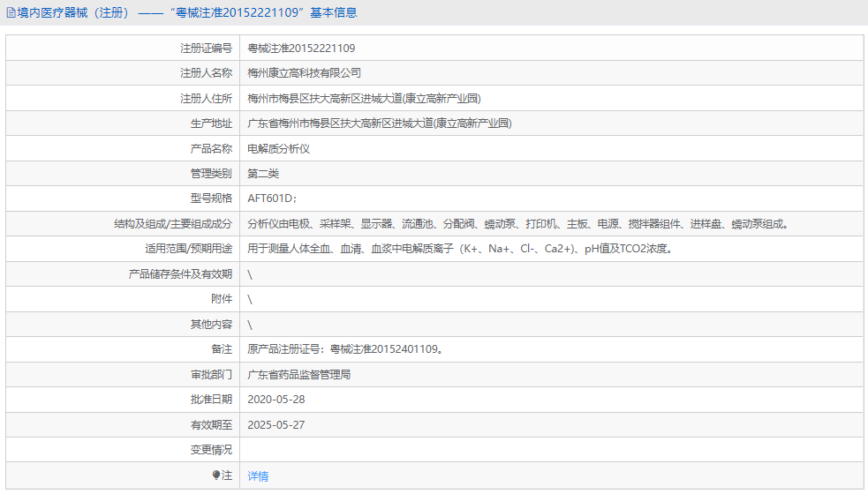Click the backslash value in 其他内容 row
The width and height of the screenshot is (868, 494).
pos(250,326)
